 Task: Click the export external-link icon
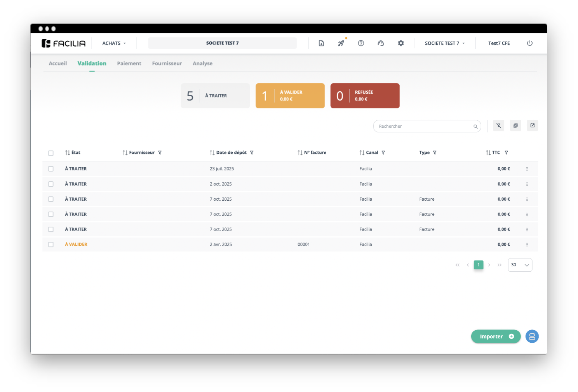532,125
